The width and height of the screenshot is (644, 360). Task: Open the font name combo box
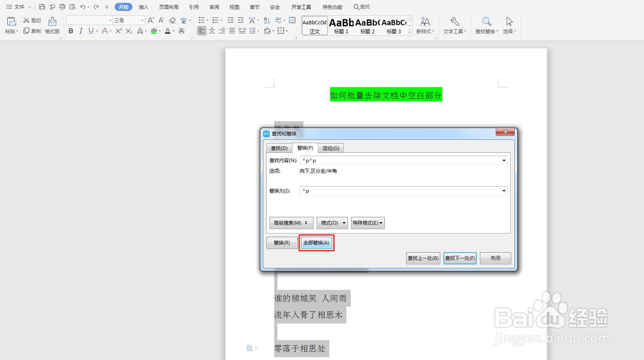pos(90,20)
